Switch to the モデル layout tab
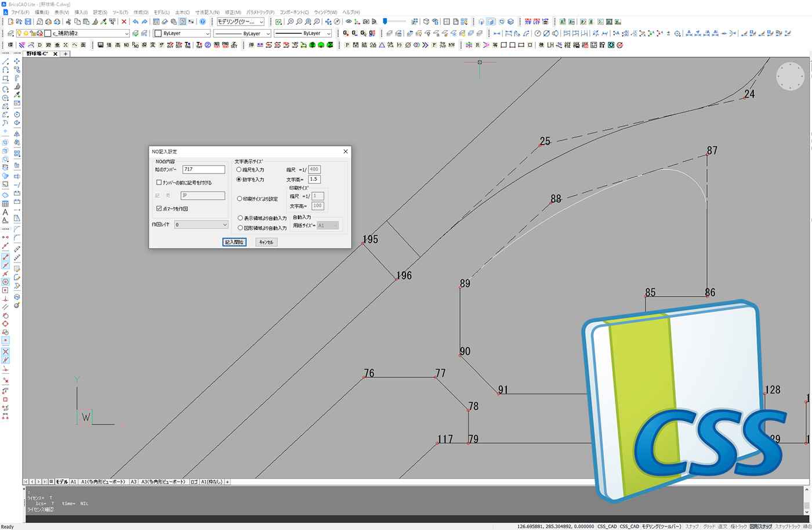 pos(61,482)
